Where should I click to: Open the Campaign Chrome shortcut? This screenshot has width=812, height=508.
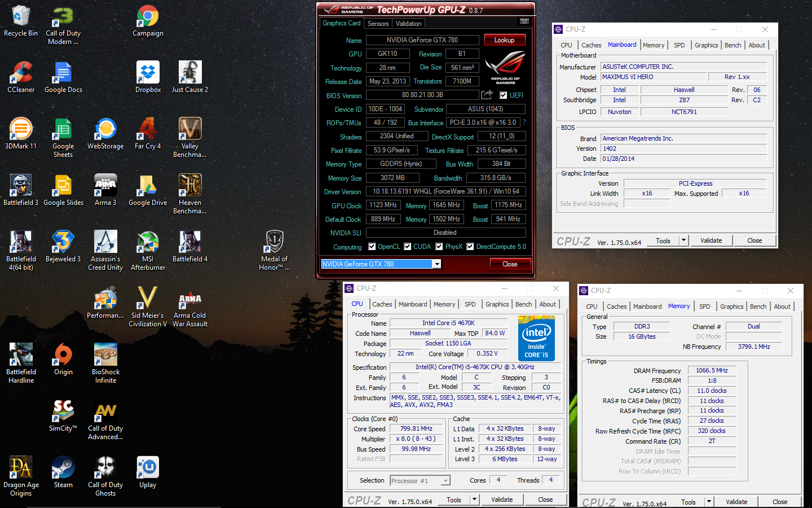(148, 21)
